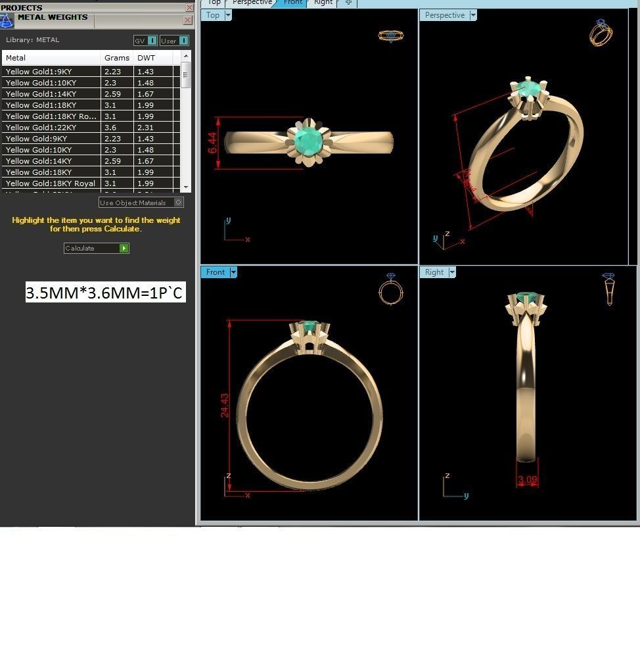Select Yellow Gold1:9KY row

91,72
